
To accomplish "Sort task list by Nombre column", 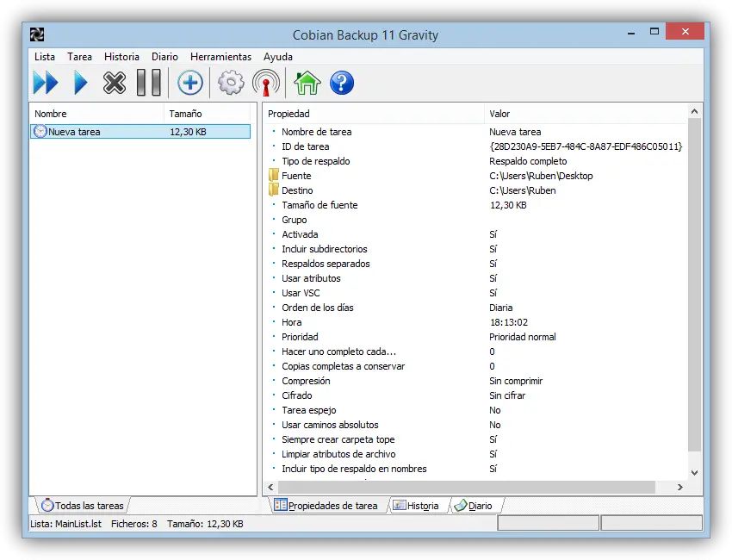I will (x=97, y=114).
